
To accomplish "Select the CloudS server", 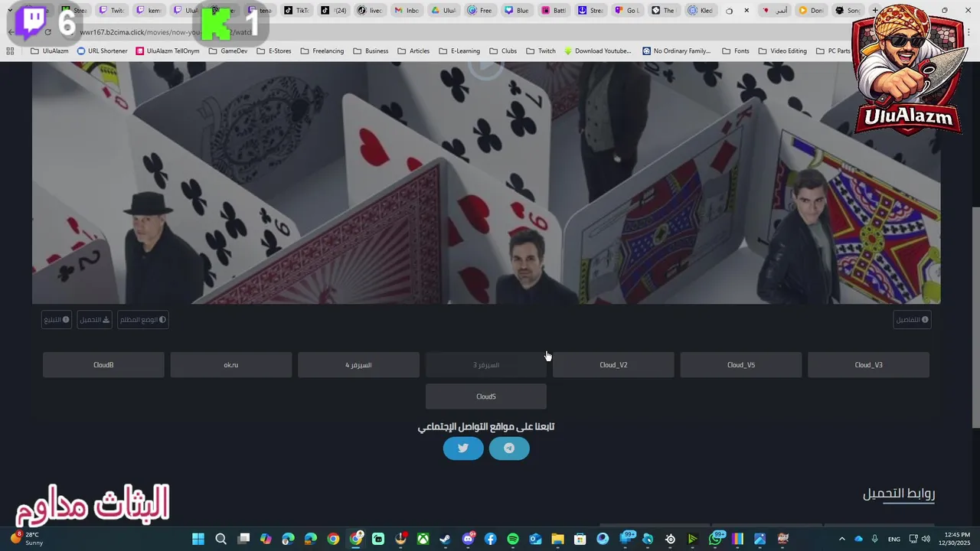I will pyautogui.click(x=486, y=396).
